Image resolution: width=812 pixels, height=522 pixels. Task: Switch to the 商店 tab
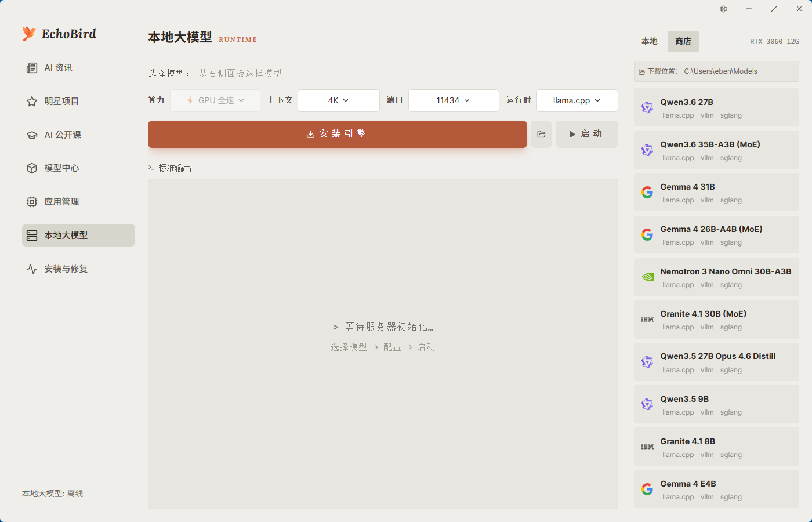tap(683, 41)
